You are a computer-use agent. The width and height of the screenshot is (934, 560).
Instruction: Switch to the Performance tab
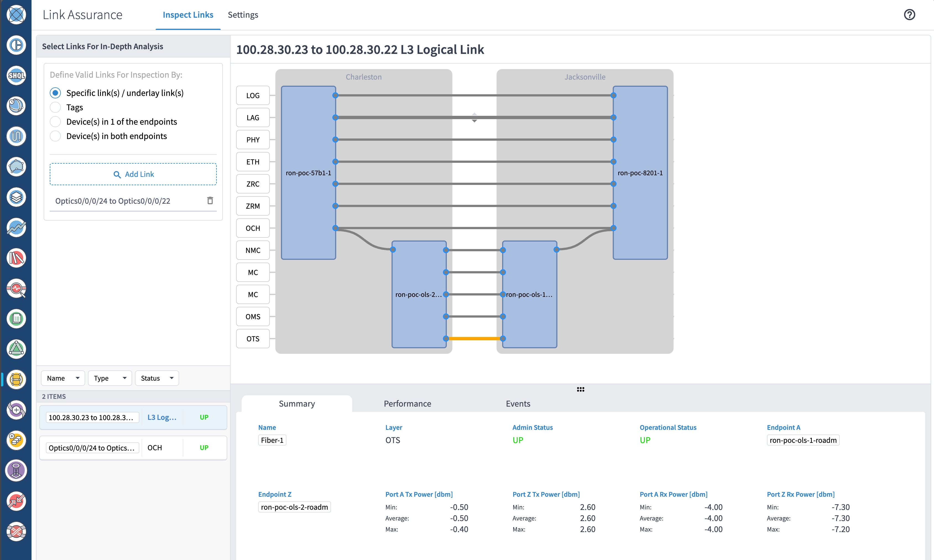pos(407,403)
